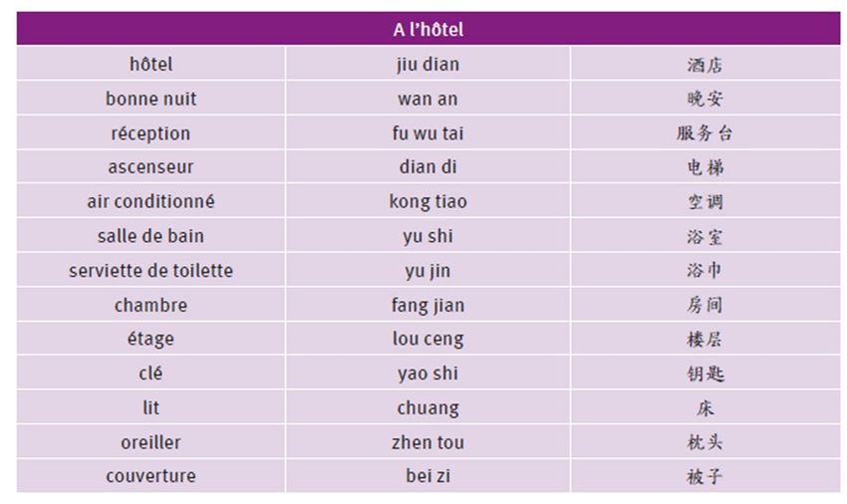Click the "réception" cell
This screenshot has height=504, width=847.
(x=150, y=133)
